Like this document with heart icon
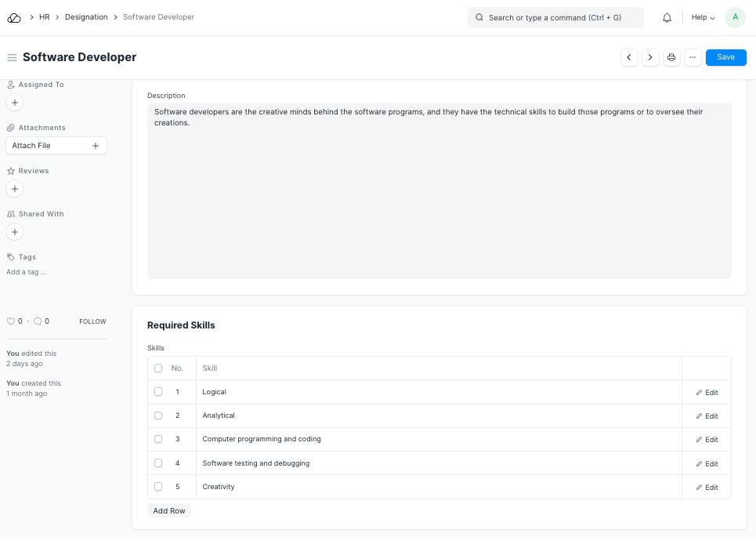Viewport: 756px width, 537px height. [x=11, y=321]
